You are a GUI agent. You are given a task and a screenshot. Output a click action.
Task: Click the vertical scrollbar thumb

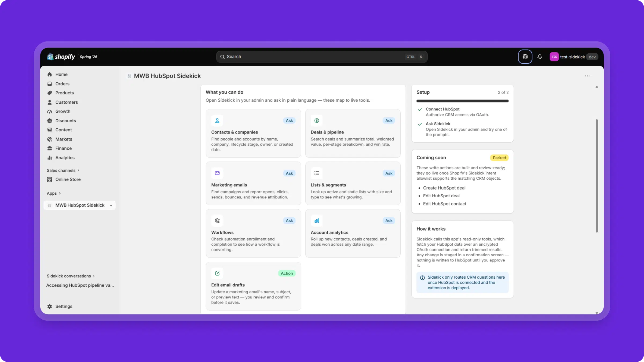597,176
